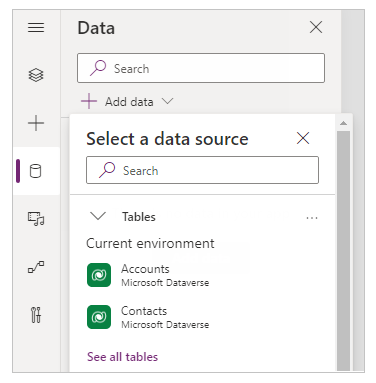Click the Data pane Search field
Viewport: 376px width, 383px height.
pyautogui.click(x=201, y=68)
